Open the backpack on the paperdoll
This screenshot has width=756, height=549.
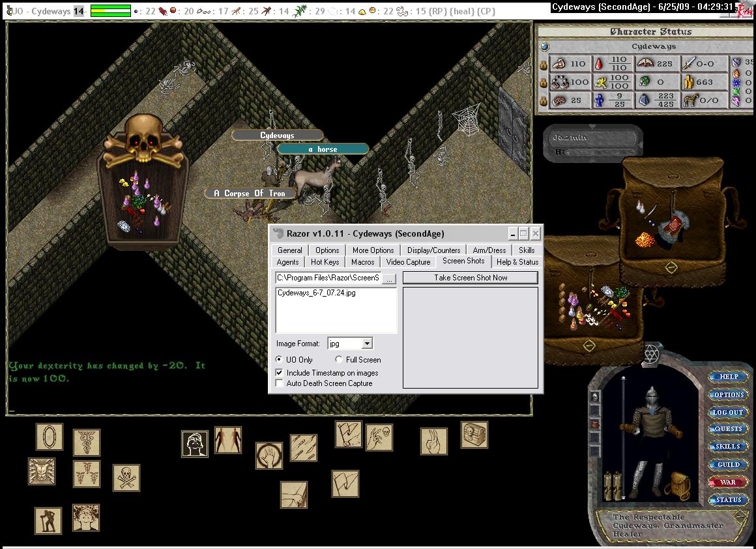(x=678, y=486)
